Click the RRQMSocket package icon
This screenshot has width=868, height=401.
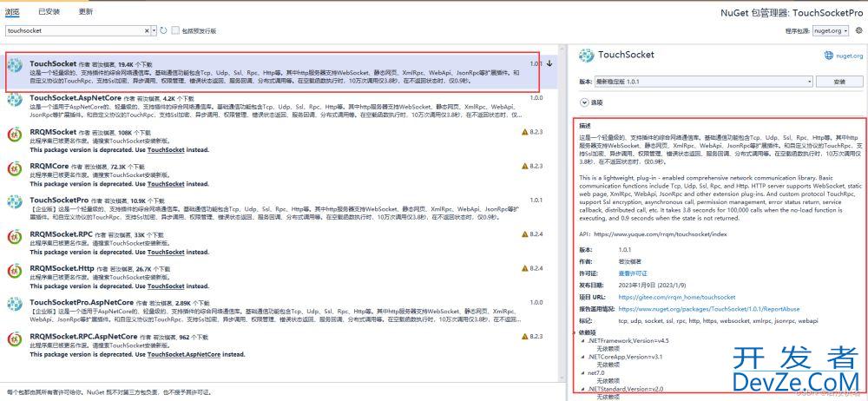point(15,134)
